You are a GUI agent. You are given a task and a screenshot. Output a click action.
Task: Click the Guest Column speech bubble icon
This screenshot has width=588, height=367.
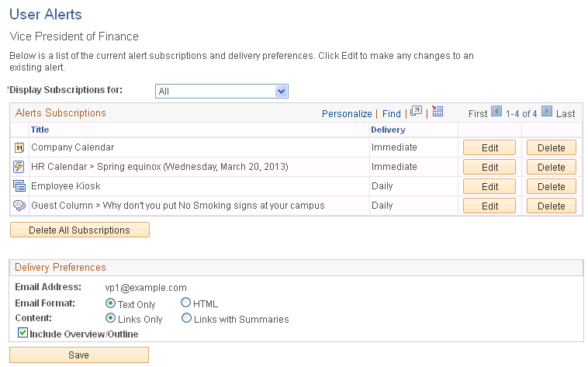click(x=19, y=206)
